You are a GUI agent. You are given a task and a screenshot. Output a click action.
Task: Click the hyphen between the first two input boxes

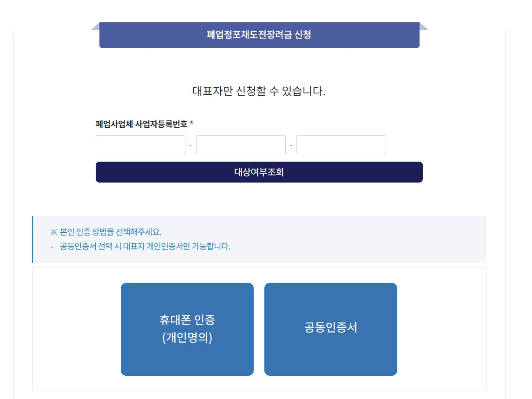[x=190, y=144]
